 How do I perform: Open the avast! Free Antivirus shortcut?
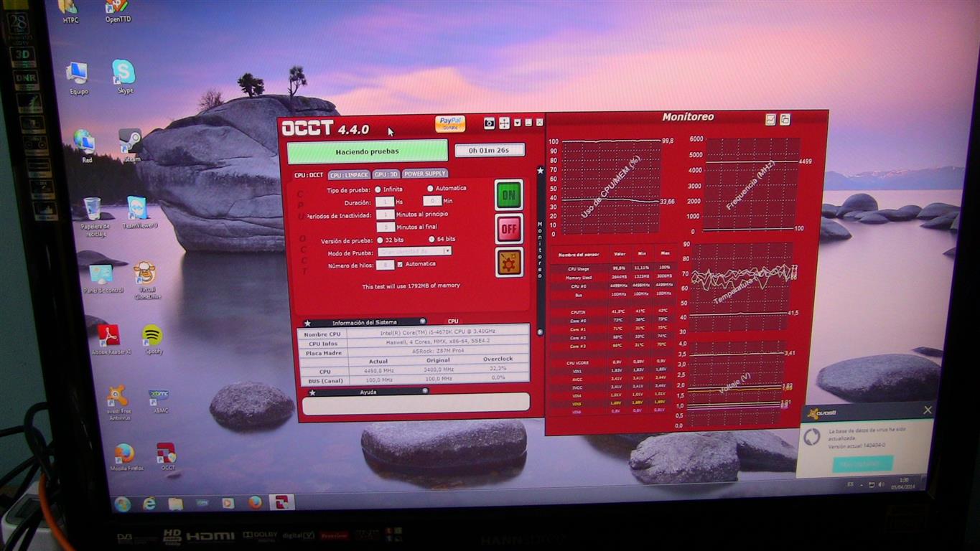click(x=118, y=404)
